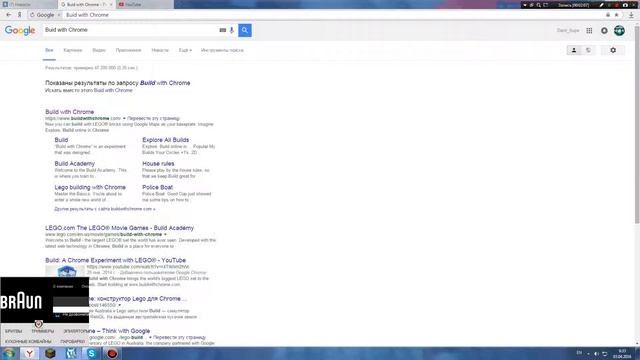Click the lock icon in the address bar
This screenshot has width=640, height=360.
pyautogui.click(x=608, y=15)
